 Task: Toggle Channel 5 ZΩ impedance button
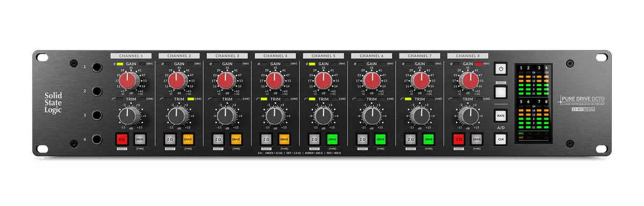(314, 139)
